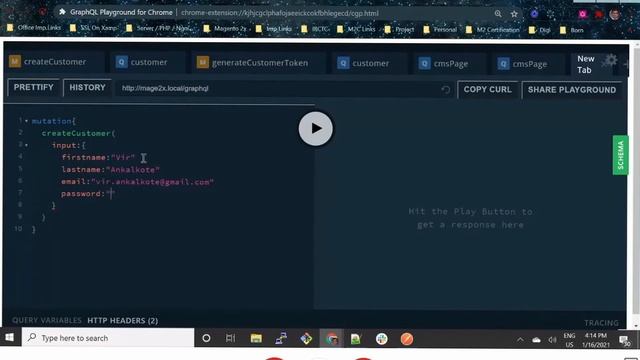The image size is (640, 360).
Task: Show hidden system tray icons
Action: (x=520, y=340)
